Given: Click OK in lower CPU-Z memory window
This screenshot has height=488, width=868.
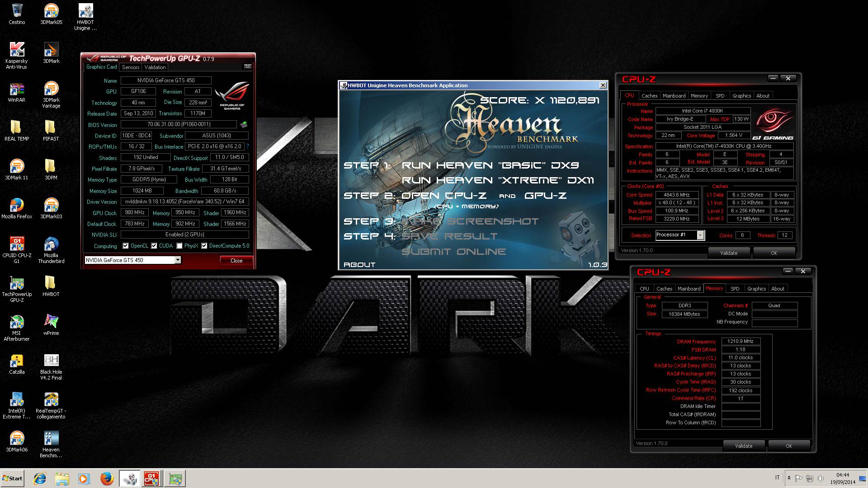Looking at the screenshot, I should [789, 446].
